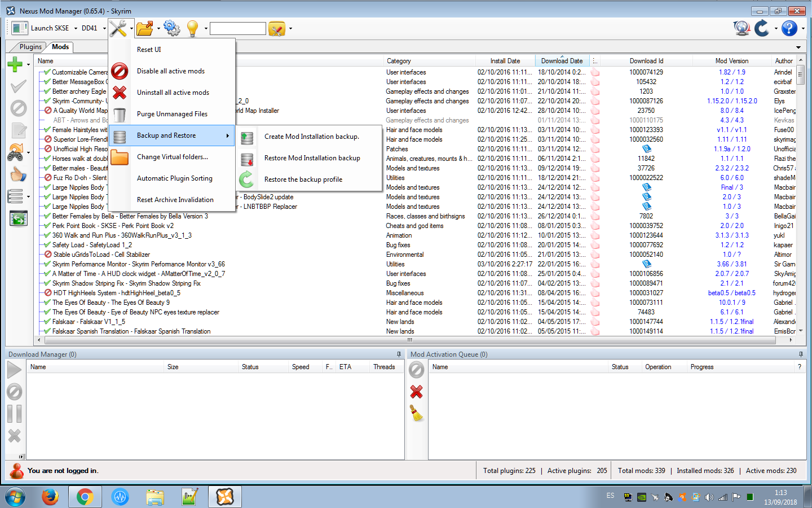Open the DD41 profile dropdown arrow
812x508 pixels.
click(x=104, y=28)
